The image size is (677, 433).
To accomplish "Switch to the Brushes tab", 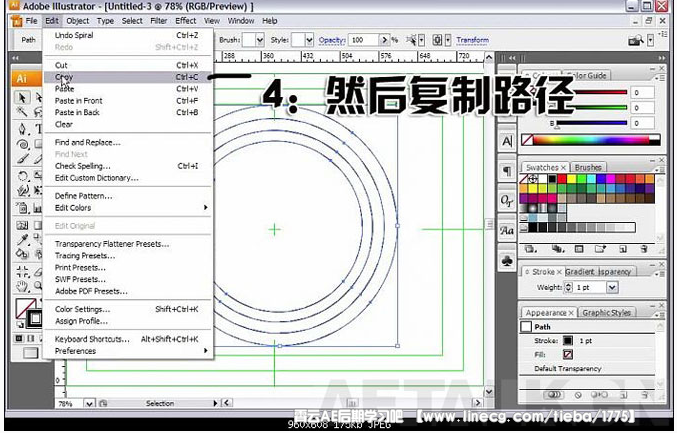I will [588, 167].
